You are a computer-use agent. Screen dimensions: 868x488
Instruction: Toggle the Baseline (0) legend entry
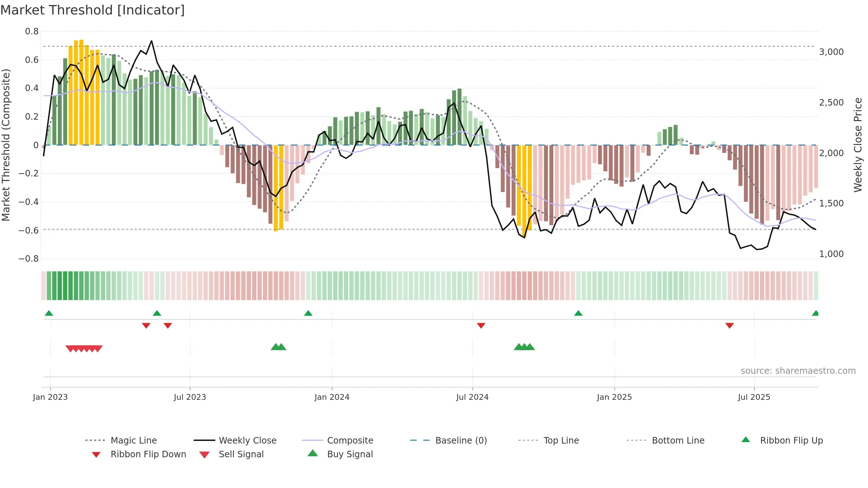(448, 440)
